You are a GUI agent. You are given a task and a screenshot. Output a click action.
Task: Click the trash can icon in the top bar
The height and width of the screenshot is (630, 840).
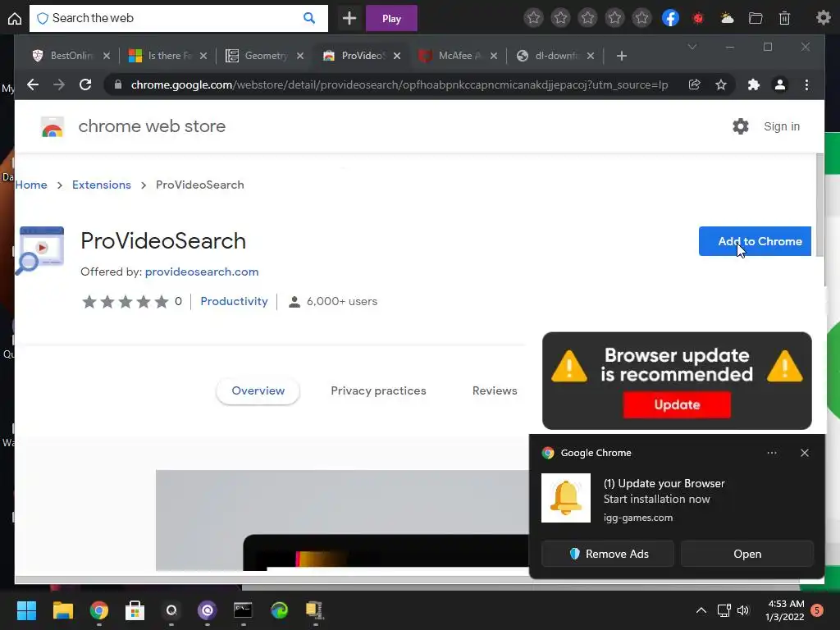(x=784, y=18)
